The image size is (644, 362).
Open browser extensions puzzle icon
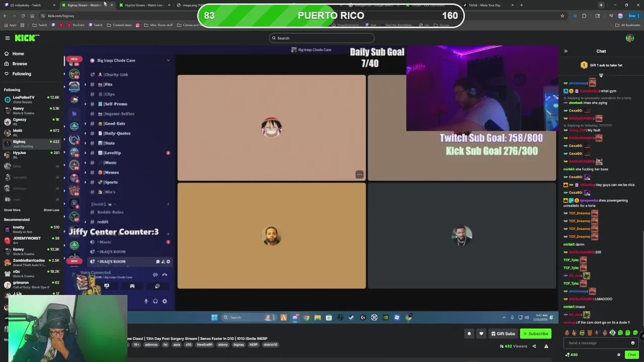tap(584, 16)
